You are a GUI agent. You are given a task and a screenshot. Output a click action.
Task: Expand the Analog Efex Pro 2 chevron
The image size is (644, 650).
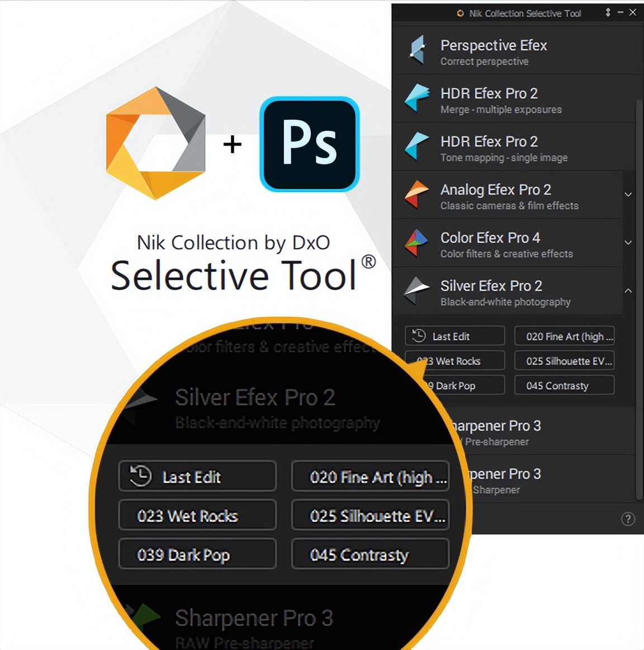click(628, 195)
